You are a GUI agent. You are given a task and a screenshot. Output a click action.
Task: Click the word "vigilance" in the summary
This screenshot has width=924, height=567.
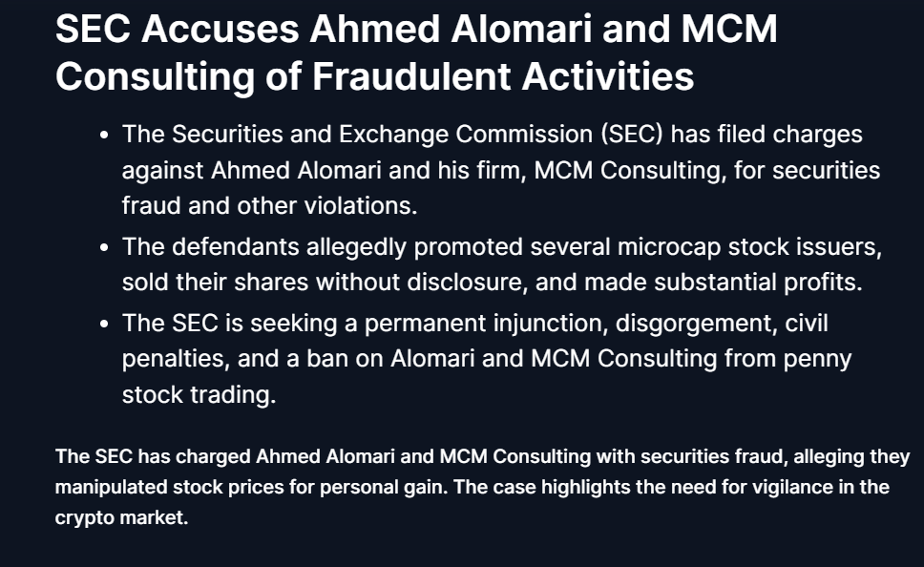(767, 487)
